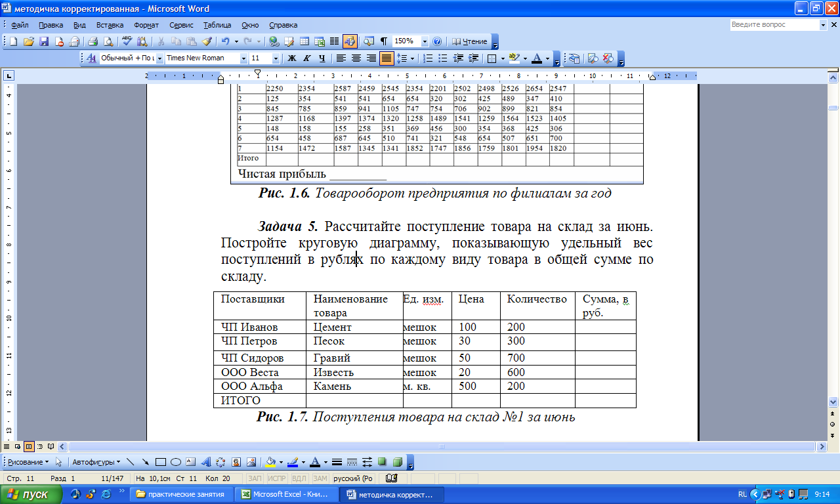Viewport: 840px width, 504px height.
Task: Open the Document Map icon
Action: 369,41
